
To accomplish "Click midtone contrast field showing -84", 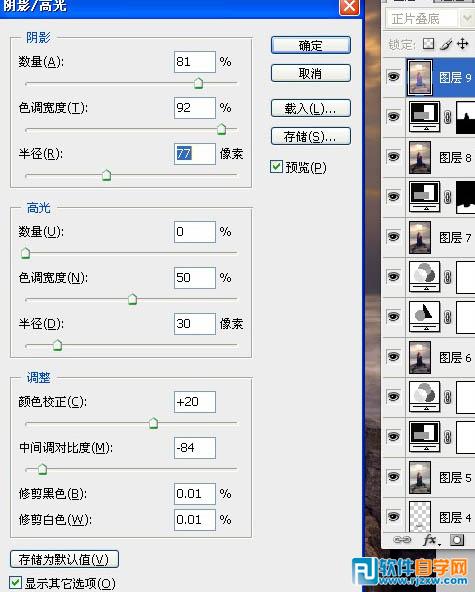I will click(x=195, y=448).
